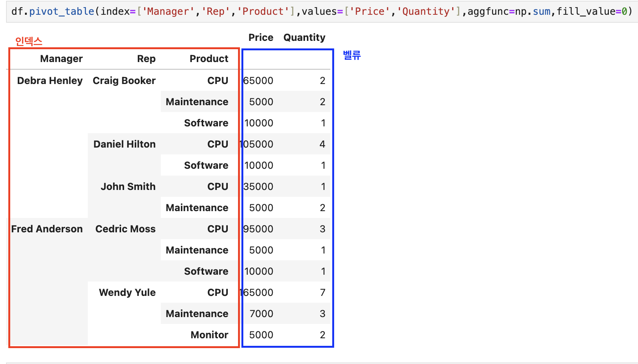Click the Craig Booker rep cell
Screen dimensions: 638x364
pos(124,81)
